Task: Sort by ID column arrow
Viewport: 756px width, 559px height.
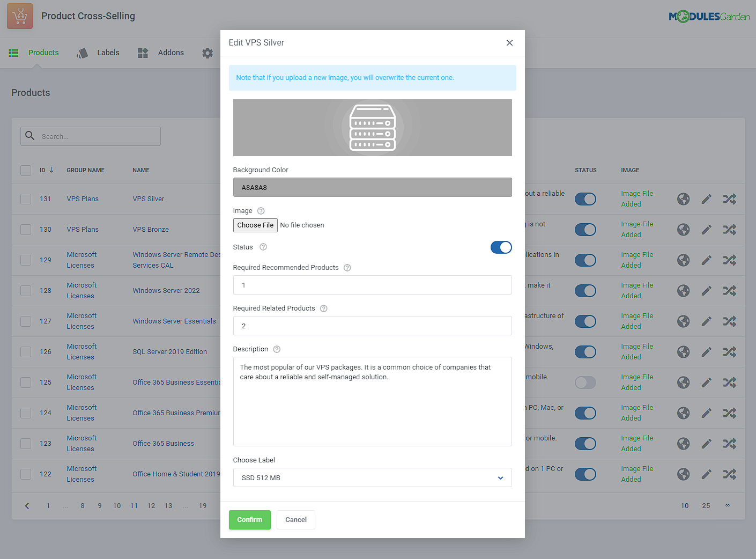Action: (51, 170)
